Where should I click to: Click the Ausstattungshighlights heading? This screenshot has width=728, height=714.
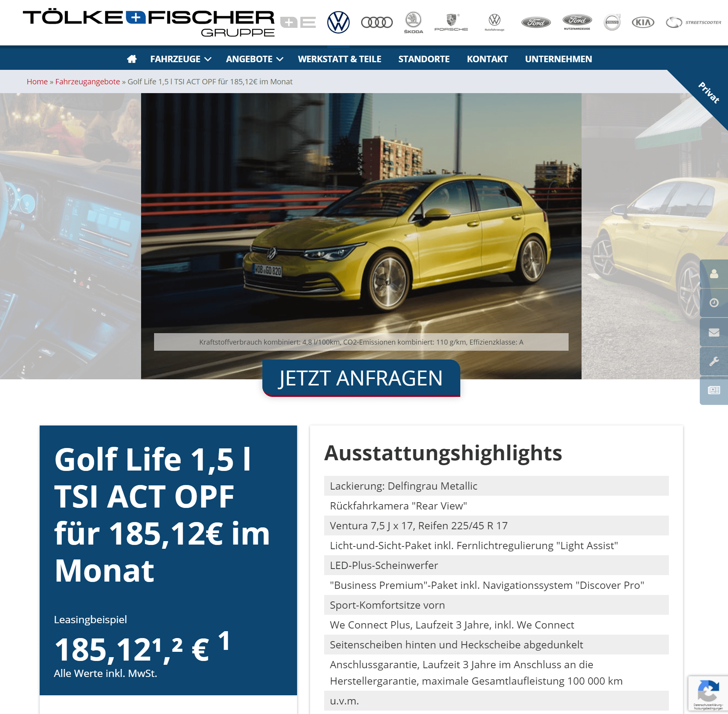[443, 453]
